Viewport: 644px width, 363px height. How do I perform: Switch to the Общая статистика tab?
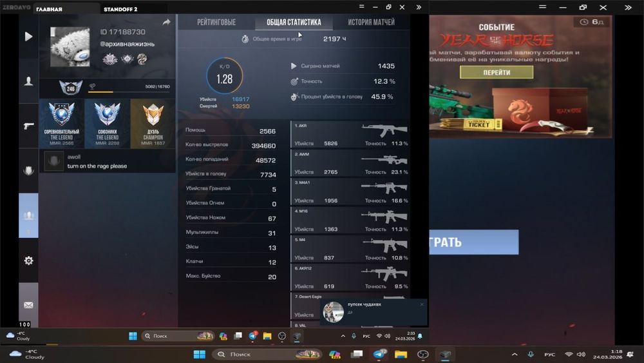(294, 22)
